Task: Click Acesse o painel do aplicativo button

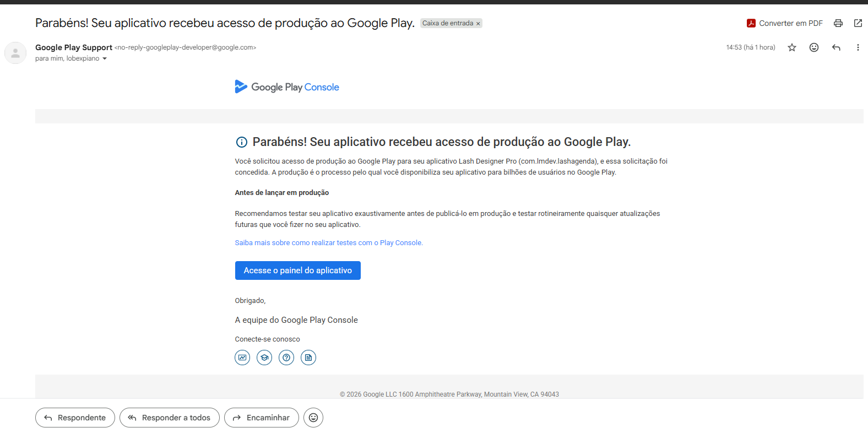Action: pyautogui.click(x=298, y=270)
